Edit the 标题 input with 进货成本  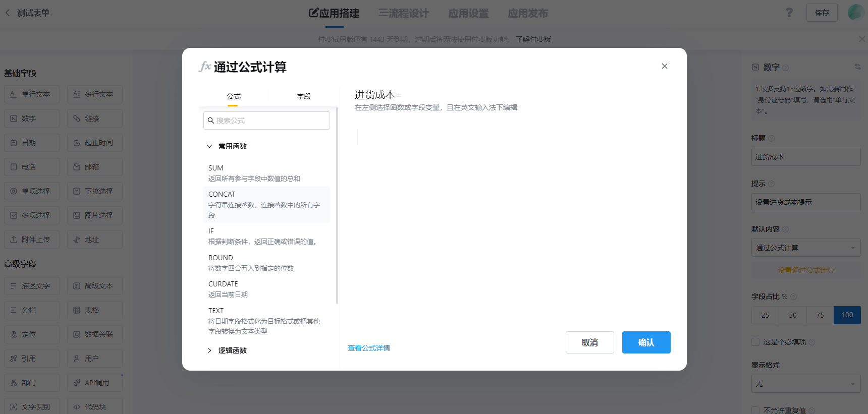pos(806,157)
